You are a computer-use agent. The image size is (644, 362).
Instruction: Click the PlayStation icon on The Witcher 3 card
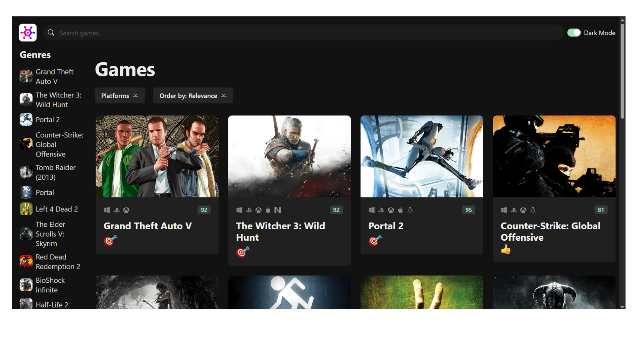[x=249, y=210]
